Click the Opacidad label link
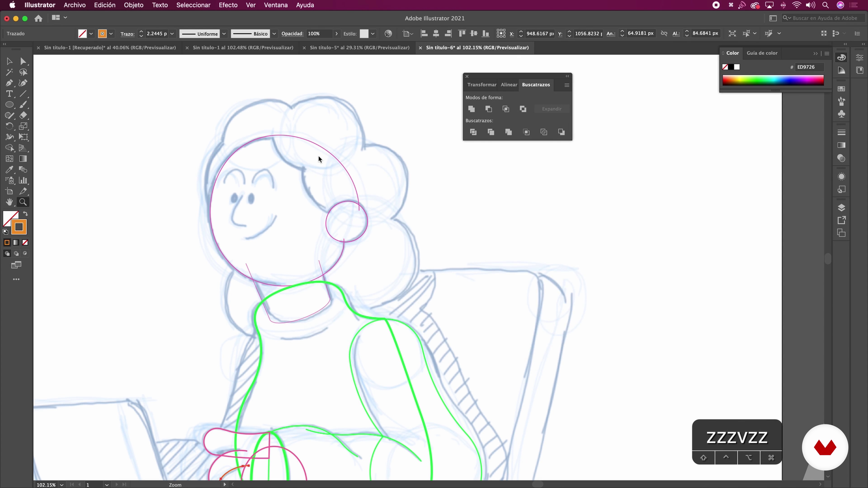The image size is (868, 488). (x=292, y=34)
